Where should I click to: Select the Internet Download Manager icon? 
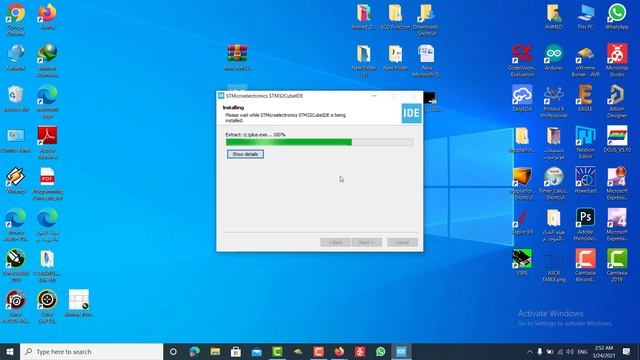[x=47, y=60]
